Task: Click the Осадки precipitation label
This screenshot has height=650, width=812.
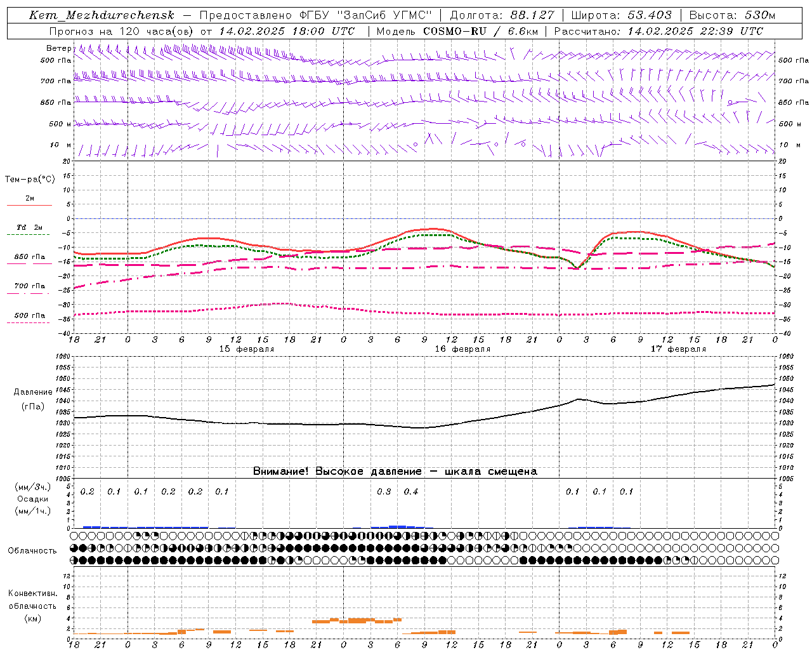Action: point(33,499)
